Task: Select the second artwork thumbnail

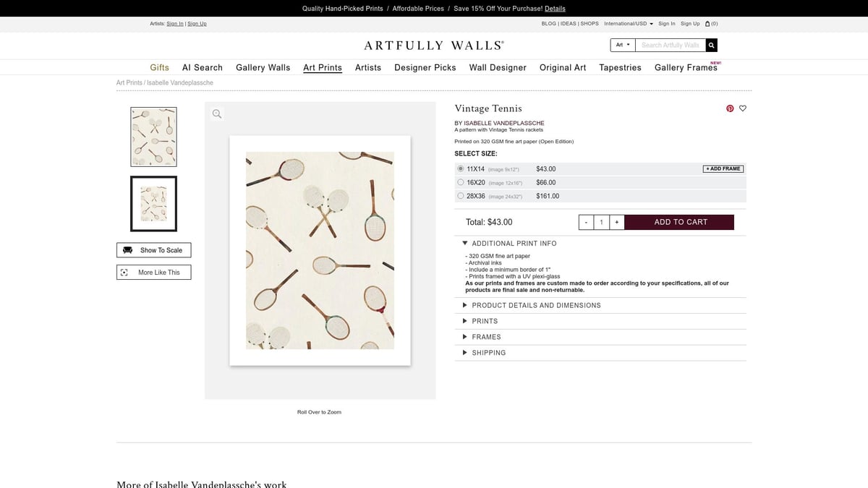Action: [153, 203]
